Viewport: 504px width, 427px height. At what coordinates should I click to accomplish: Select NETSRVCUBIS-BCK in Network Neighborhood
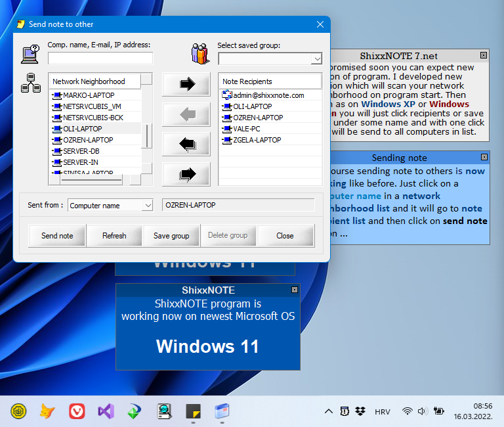click(x=95, y=118)
